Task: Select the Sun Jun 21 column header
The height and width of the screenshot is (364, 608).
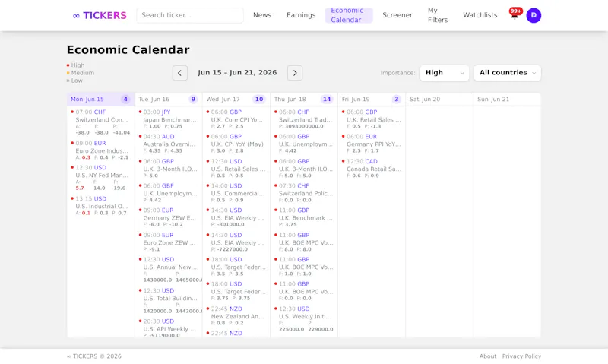Action: pyautogui.click(x=507, y=100)
